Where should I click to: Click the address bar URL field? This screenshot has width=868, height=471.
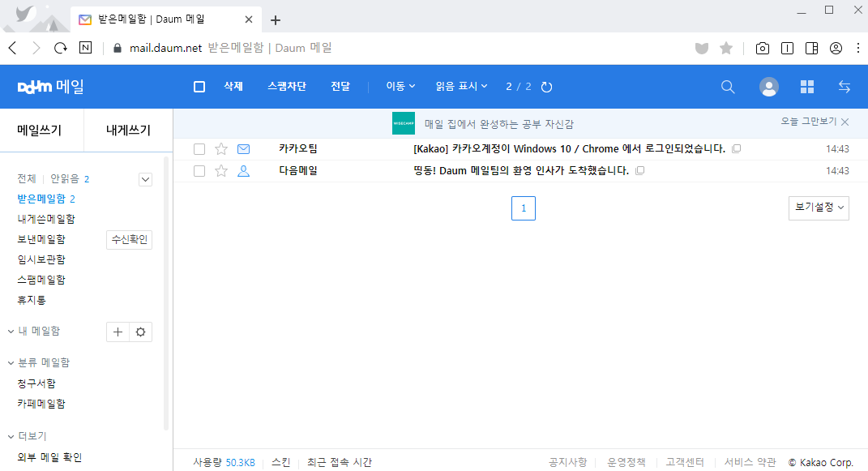click(399, 48)
